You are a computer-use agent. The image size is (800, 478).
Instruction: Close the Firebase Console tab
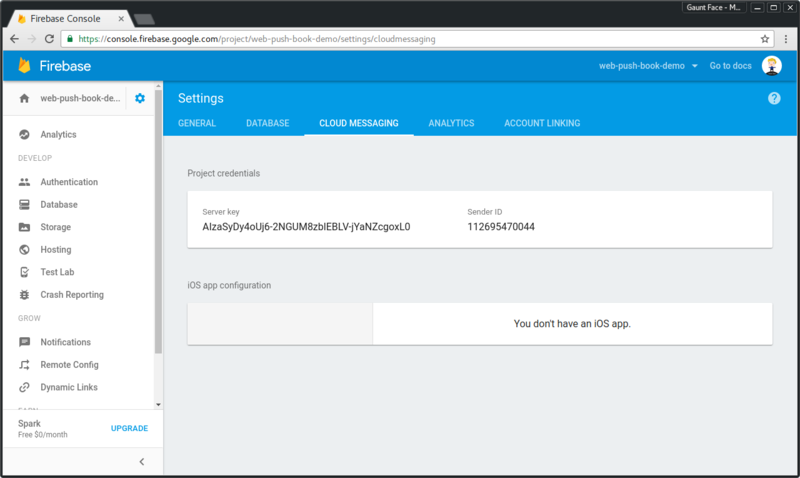click(121, 19)
